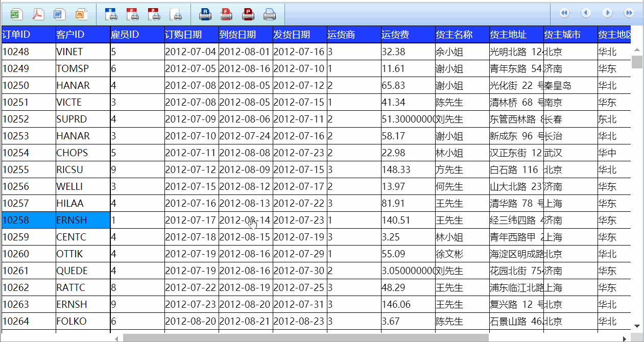Go to the first page
Screen dimensions: 644x342
tap(564, 13)
